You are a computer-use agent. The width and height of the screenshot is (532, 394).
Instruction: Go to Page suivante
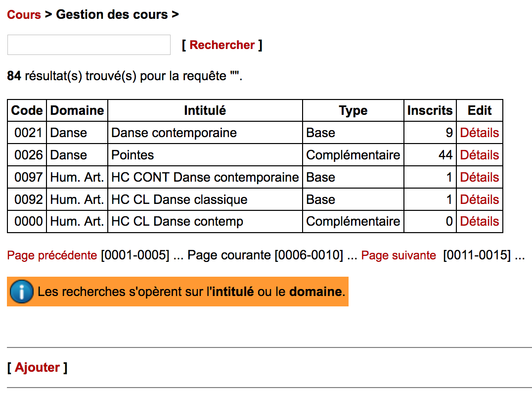399,255
